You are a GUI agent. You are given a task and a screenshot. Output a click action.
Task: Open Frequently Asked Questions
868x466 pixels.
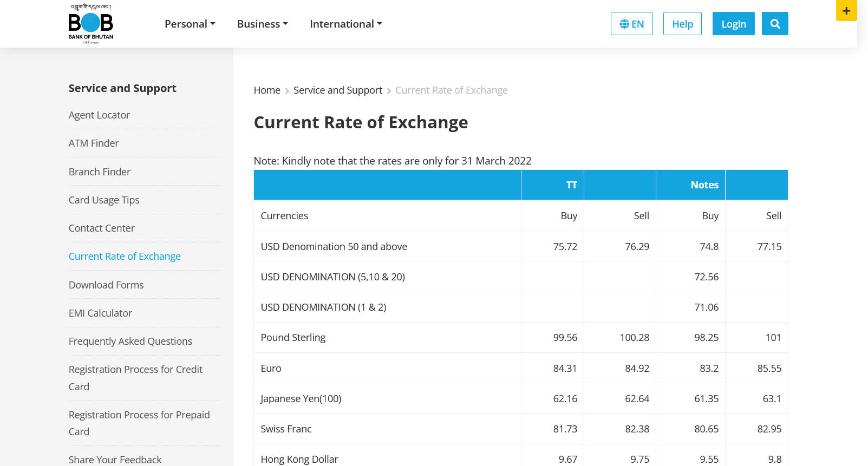click(130, 342)
